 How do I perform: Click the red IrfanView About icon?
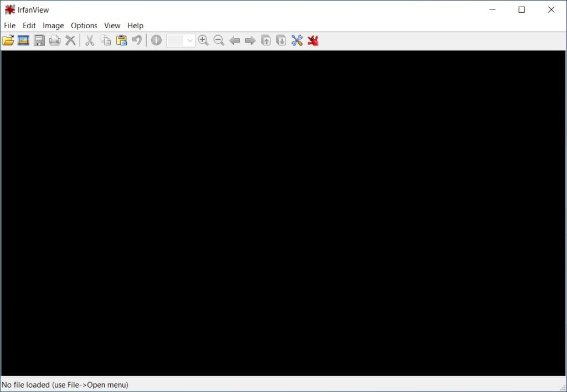[x=313, y=40]
